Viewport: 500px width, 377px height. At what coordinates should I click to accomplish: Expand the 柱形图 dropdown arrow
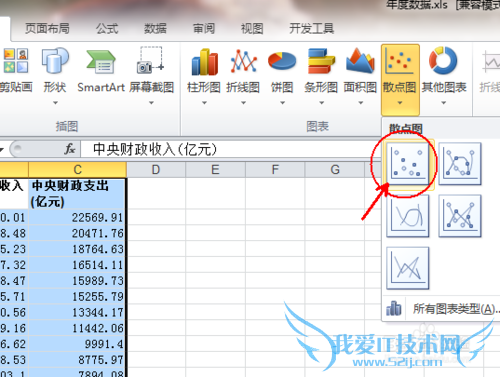204,103
